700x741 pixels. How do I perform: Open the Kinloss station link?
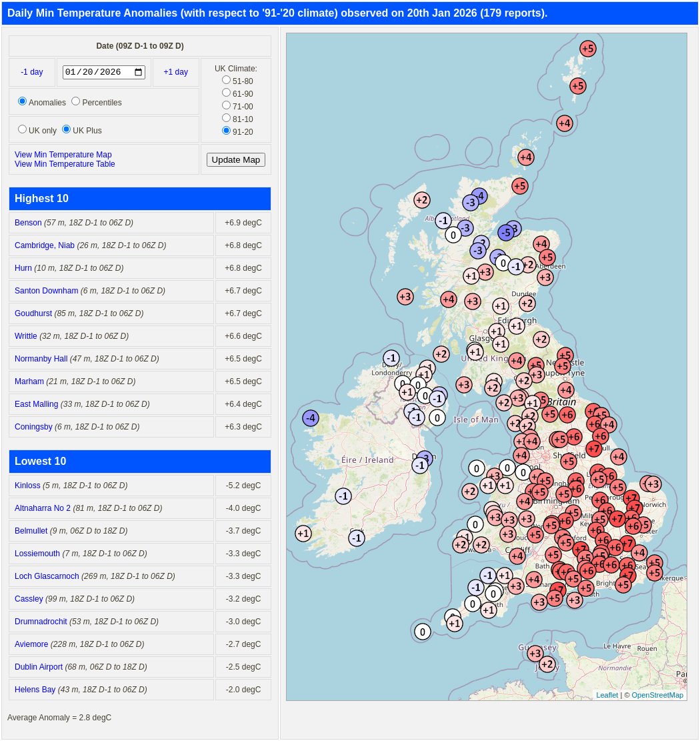click(27, 486)
